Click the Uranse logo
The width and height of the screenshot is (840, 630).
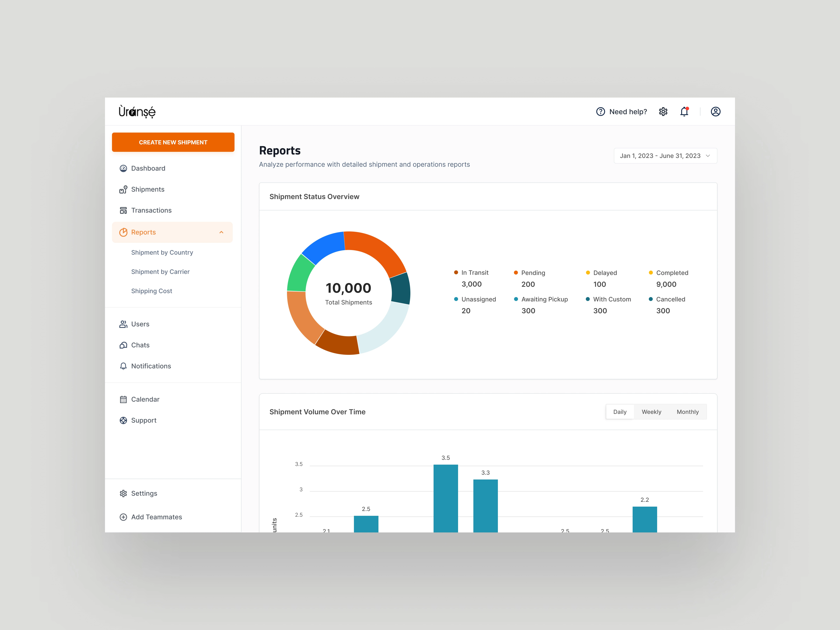(137, 112)
